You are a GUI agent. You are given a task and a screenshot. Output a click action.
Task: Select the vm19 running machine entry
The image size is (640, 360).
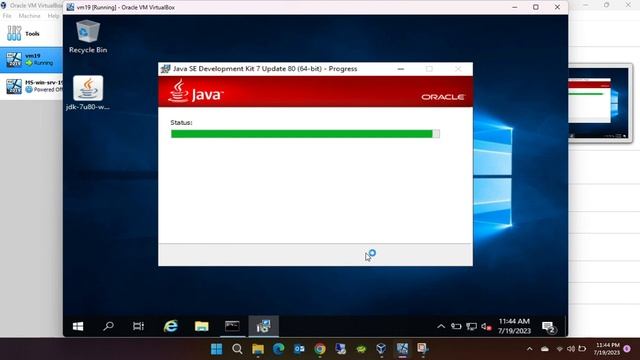[x=31, y=60]
